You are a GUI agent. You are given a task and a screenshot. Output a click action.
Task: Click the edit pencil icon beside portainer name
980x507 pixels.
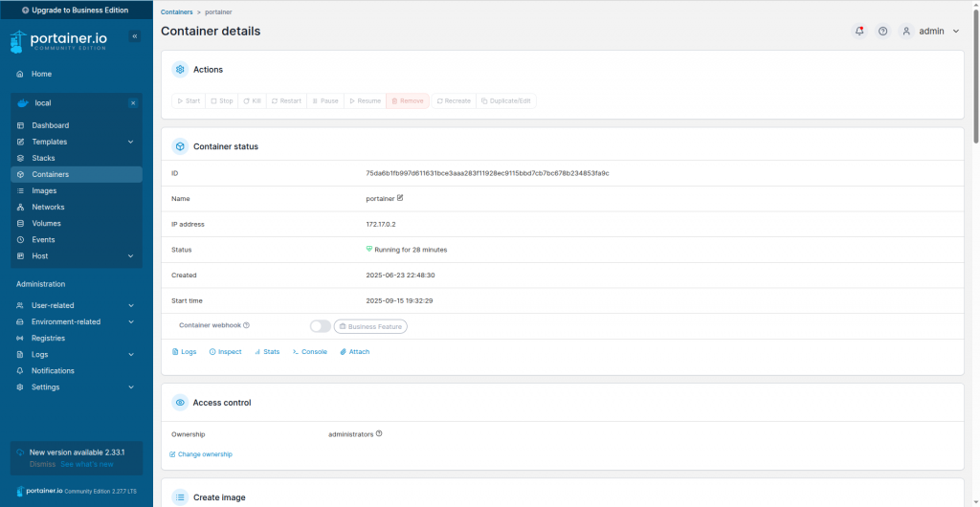(400, 198)
